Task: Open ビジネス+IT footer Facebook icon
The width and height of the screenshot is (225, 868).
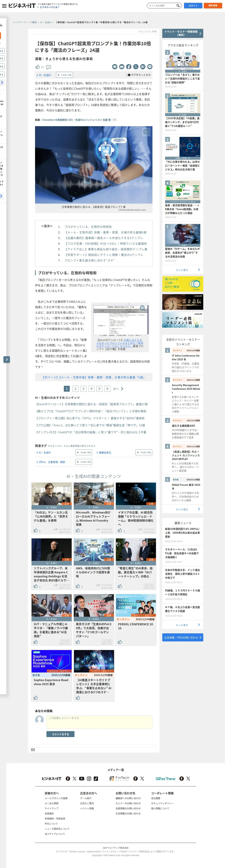Action: (68, 778)
